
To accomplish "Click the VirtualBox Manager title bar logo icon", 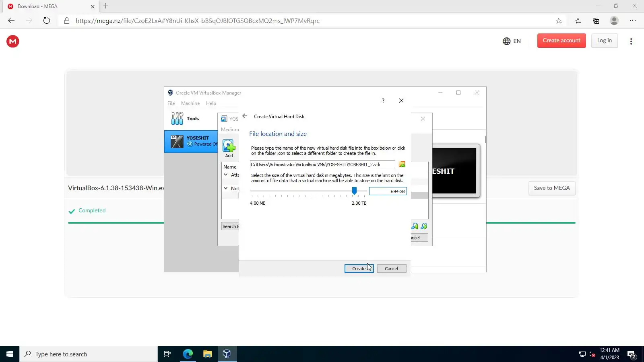I will click(170, 93).
